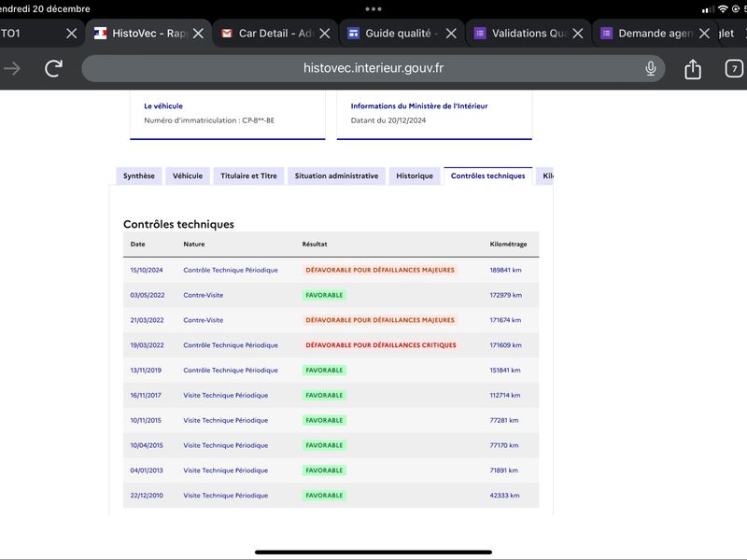Click the 189841 km mileage value

[x=505, y=270]
